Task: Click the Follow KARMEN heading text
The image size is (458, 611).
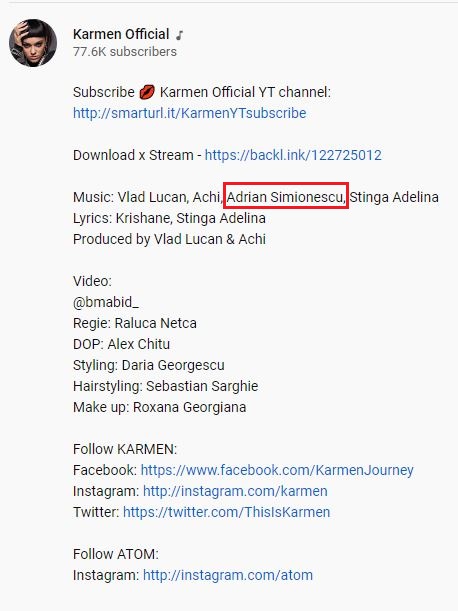Action: tap(125, 449)
